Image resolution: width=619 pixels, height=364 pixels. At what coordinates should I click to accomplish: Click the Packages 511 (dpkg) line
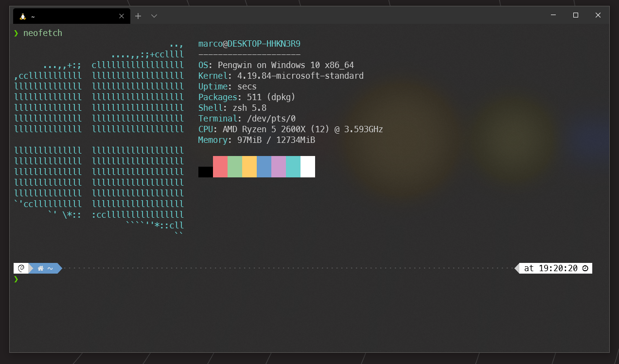point(247,97)
